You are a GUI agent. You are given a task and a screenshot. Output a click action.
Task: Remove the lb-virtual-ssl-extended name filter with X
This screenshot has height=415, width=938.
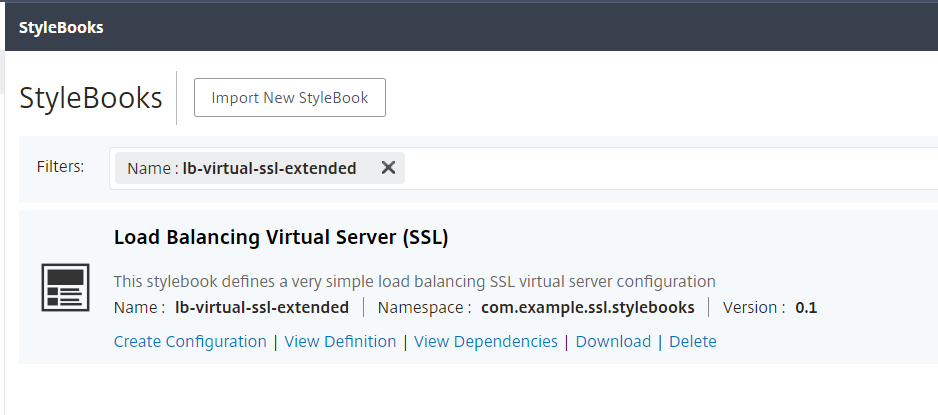coord(388,168)
